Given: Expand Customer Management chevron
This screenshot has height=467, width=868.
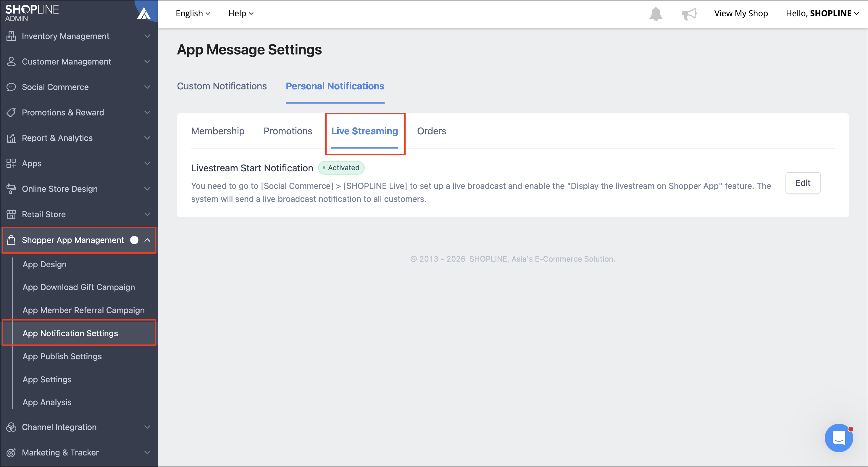Looking at the screenshot, I should (147, 62).
